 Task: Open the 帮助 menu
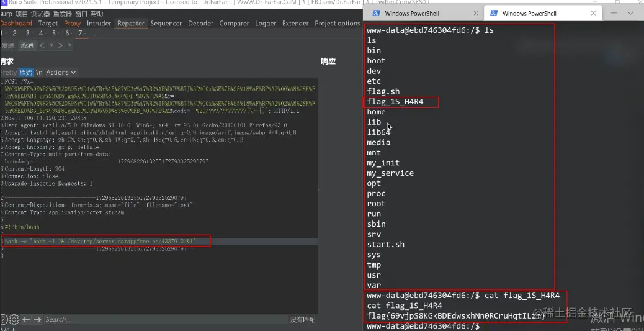click(x=97, y=14)
